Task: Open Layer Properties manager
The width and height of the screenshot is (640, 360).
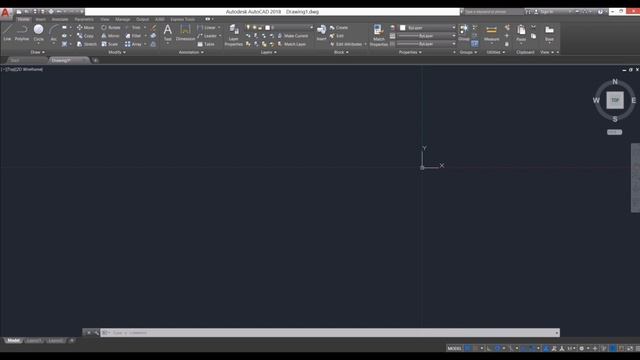Action: 233,35
